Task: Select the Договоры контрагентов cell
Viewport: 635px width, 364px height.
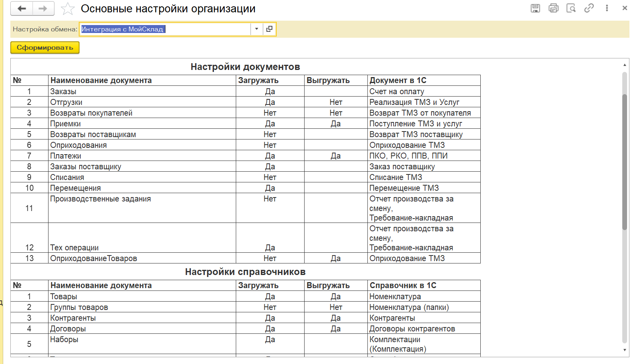Action: [424, 329]
